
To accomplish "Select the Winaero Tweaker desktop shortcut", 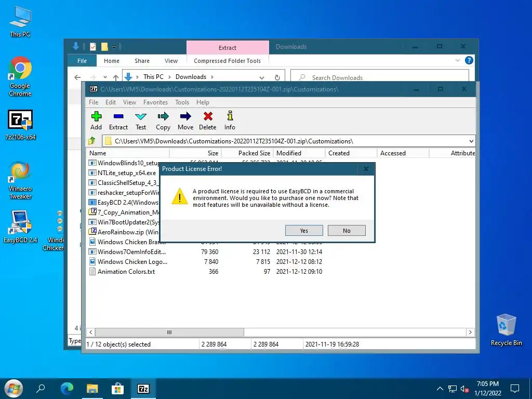I will coord(20,180).
